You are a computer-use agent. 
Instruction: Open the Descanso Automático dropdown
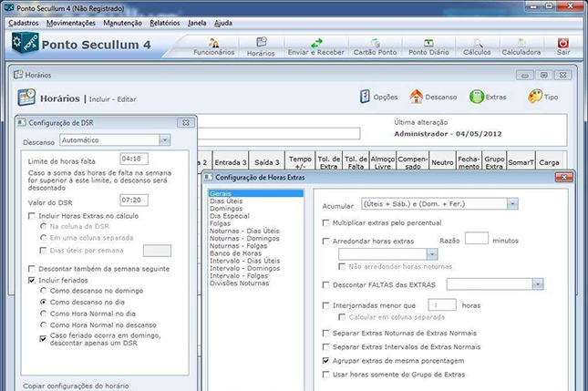pyautogui.click(x=165, y=140)
